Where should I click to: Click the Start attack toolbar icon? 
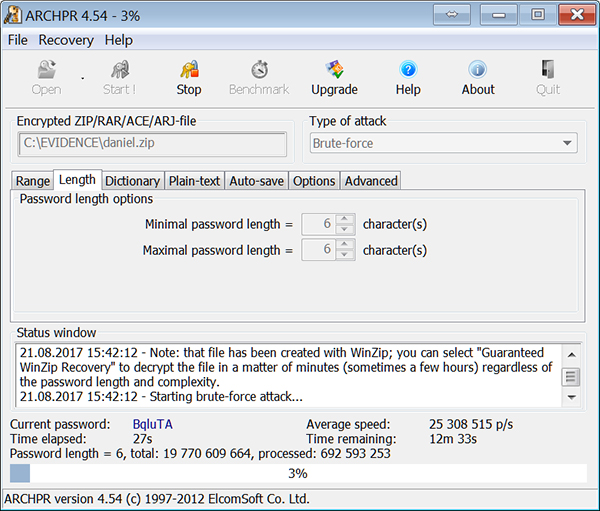119,71
